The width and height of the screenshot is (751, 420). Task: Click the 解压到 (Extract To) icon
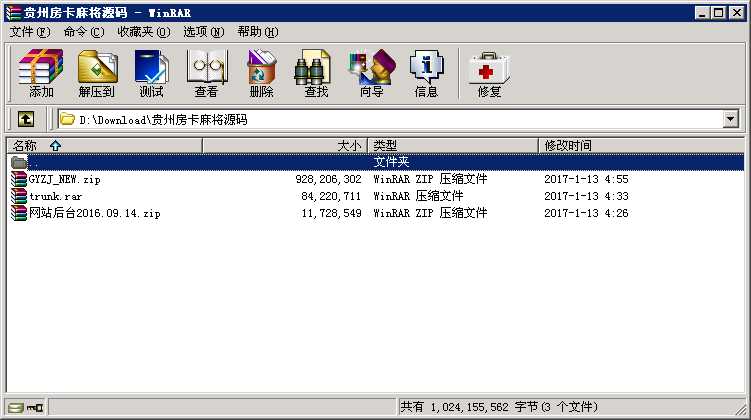point(97,73)
